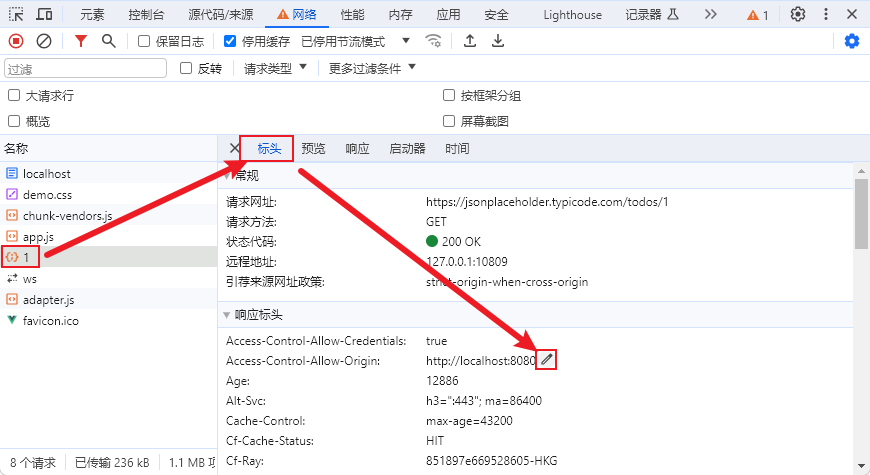The height and width of the screenshot is (475, 870).
Task: Clear the network log
Action: [44, 41]
